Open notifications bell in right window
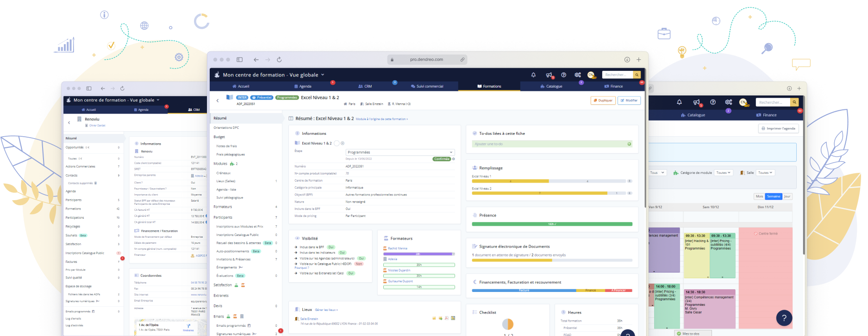 tap(679, 102)
